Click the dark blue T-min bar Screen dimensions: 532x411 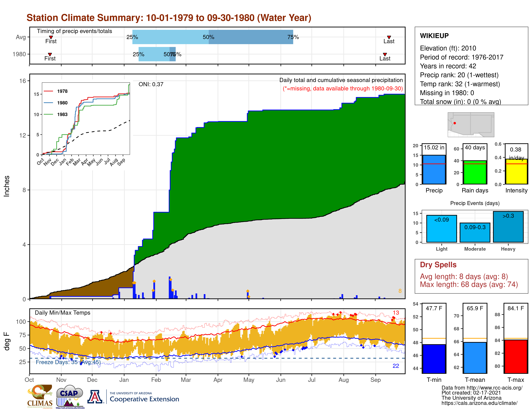434,359
